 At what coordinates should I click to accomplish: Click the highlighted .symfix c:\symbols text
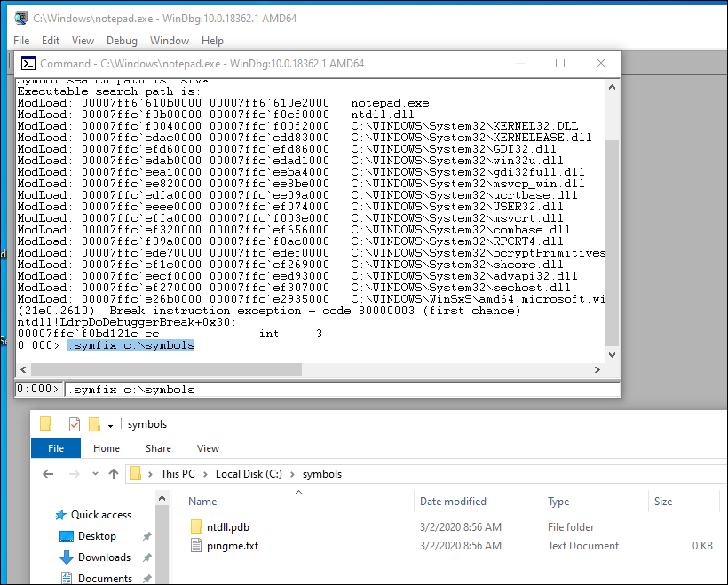pos(131,345)
